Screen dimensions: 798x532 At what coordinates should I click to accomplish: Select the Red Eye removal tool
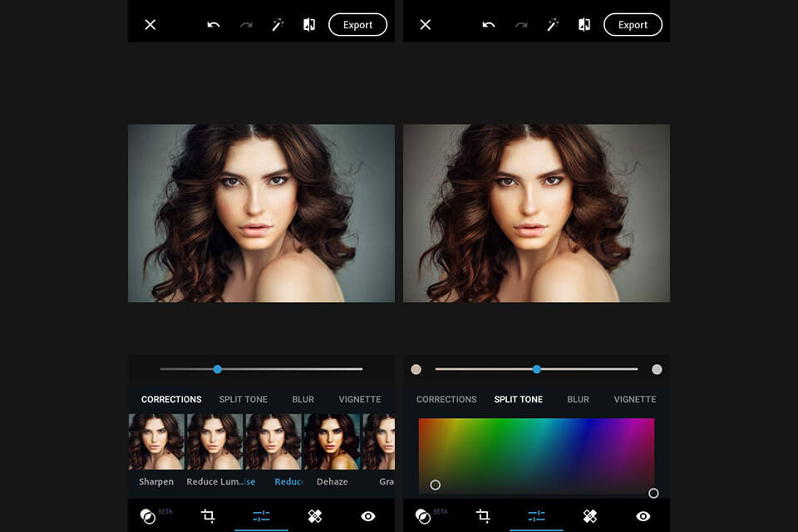point(368,516)
